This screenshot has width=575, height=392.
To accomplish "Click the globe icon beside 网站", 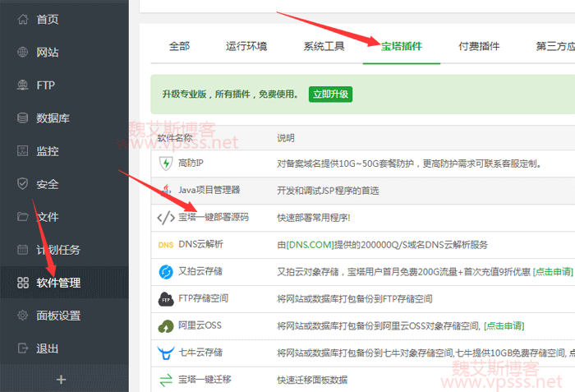I will pos(23,52).
